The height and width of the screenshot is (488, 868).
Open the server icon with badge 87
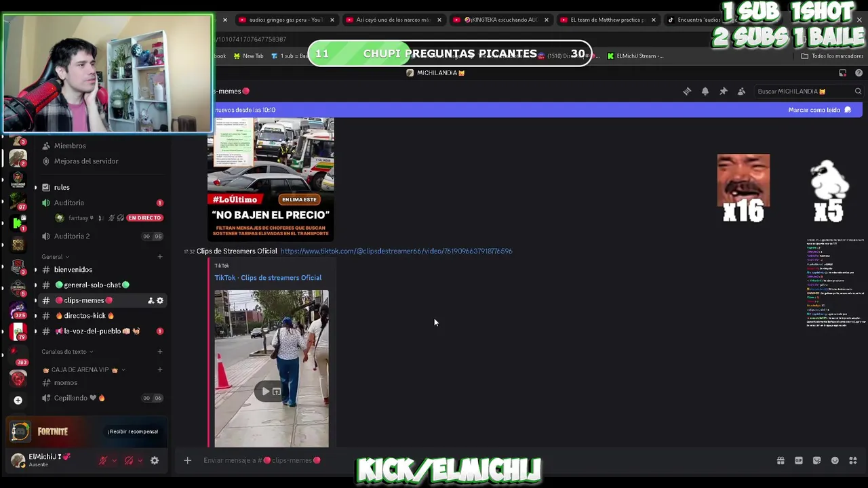click(x=18, y=201)
